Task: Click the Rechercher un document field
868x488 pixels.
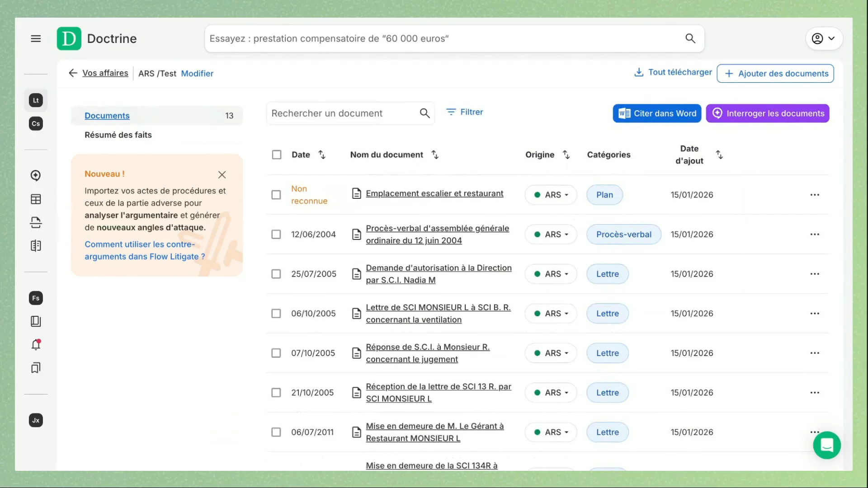Action: tap(343, 113)
